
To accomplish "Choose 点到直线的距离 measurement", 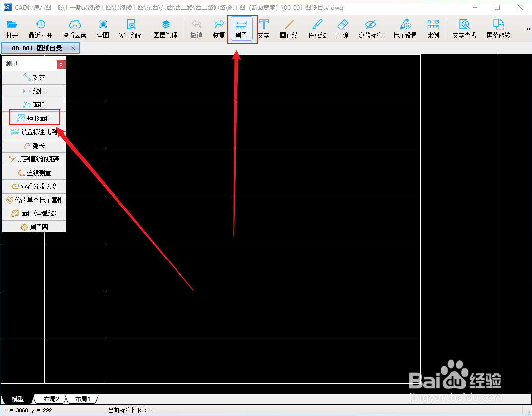I will pos(34,159).
